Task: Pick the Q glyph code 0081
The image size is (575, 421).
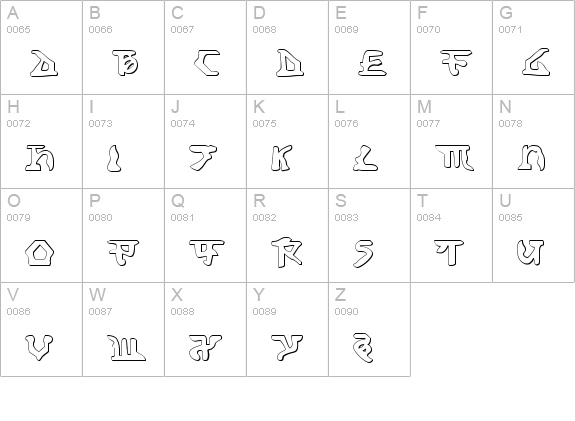Action: point(207,252)
